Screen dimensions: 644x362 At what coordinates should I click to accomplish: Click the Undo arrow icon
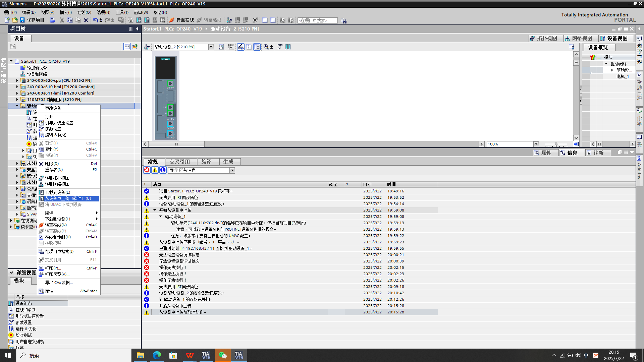(x=95, y=20)
